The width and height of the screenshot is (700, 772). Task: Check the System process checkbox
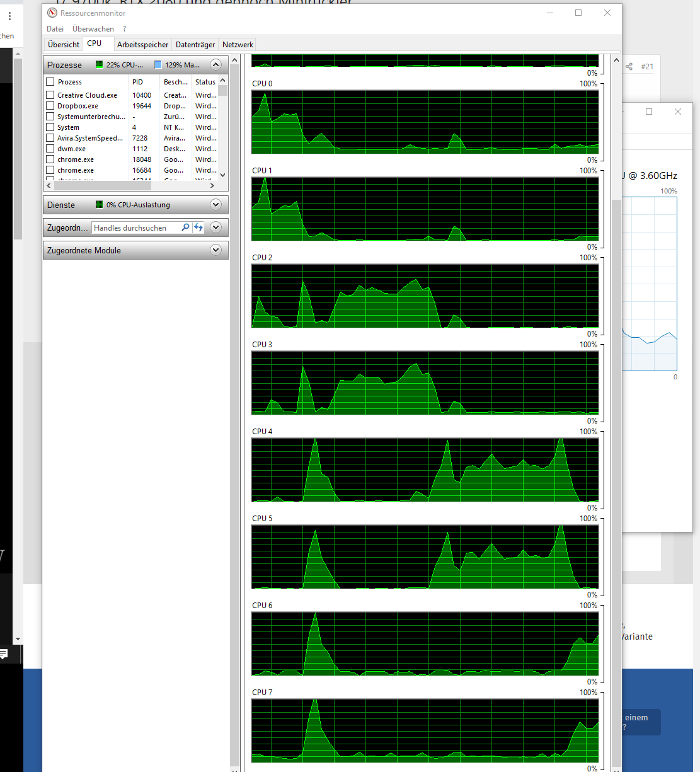pos(50,127)
